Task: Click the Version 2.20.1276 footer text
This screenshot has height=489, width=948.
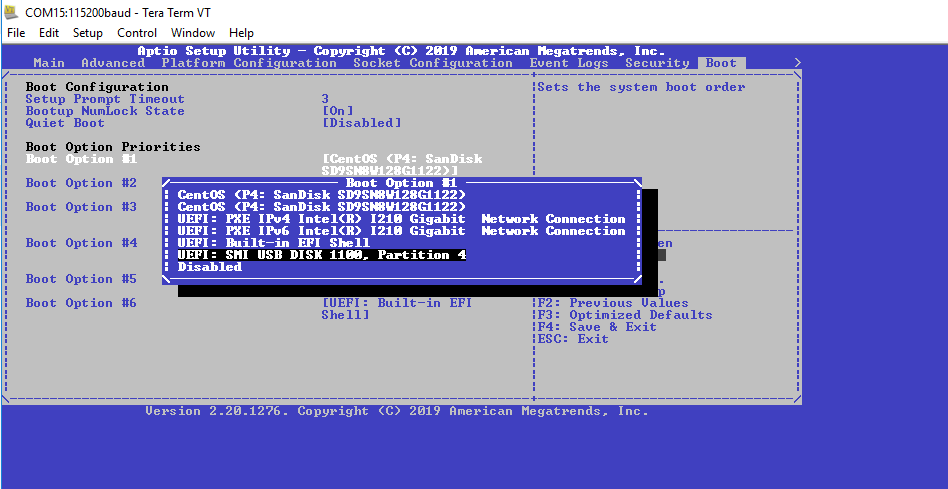Action: click(x=397, y=411)
